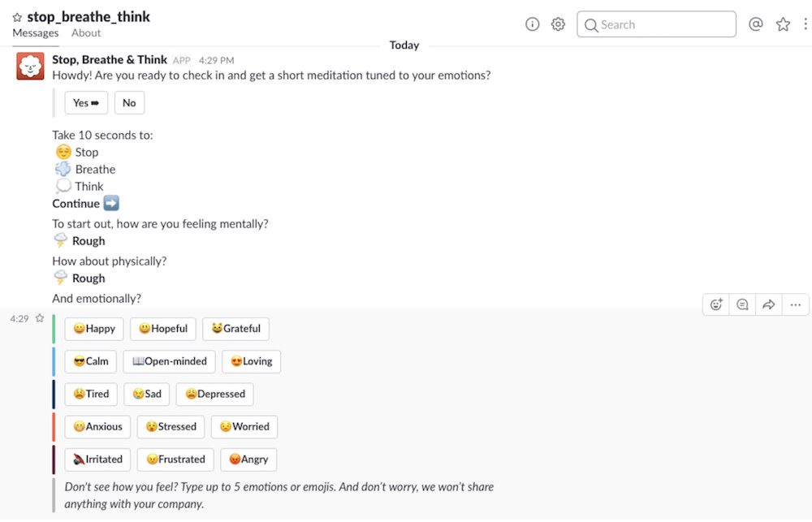The width and height of the screenshot is (812, 522).
Task: Choose the Happy emotion
Action: (94, 329)
